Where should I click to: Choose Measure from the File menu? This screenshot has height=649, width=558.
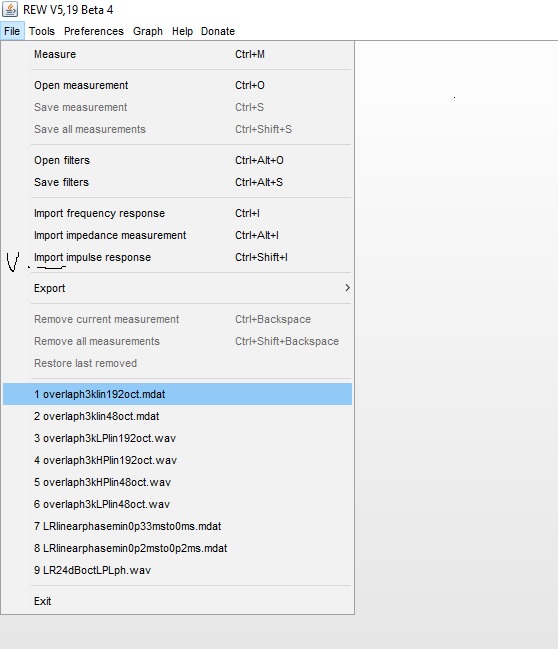click(x=177, y=54)
